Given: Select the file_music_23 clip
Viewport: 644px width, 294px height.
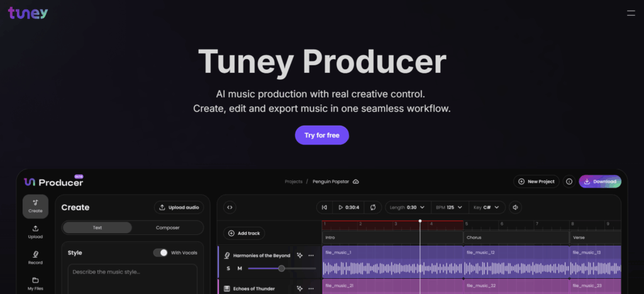Looking at the screenshot, I should [596, 286].
